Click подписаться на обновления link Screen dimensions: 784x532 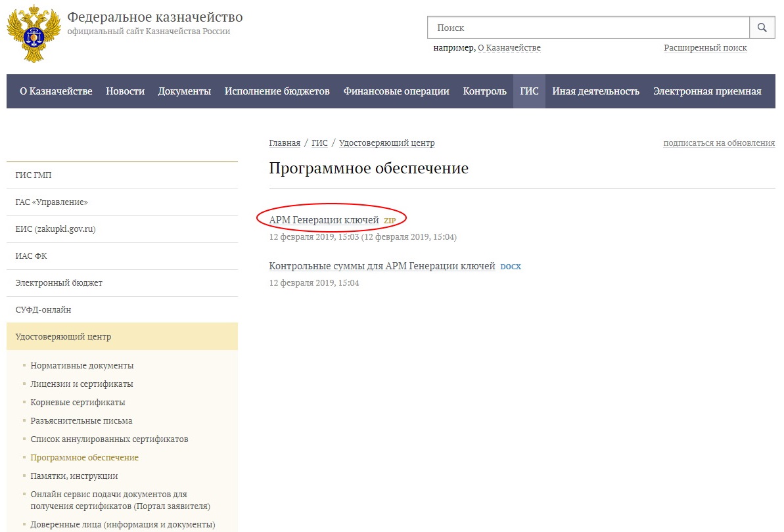719,143
